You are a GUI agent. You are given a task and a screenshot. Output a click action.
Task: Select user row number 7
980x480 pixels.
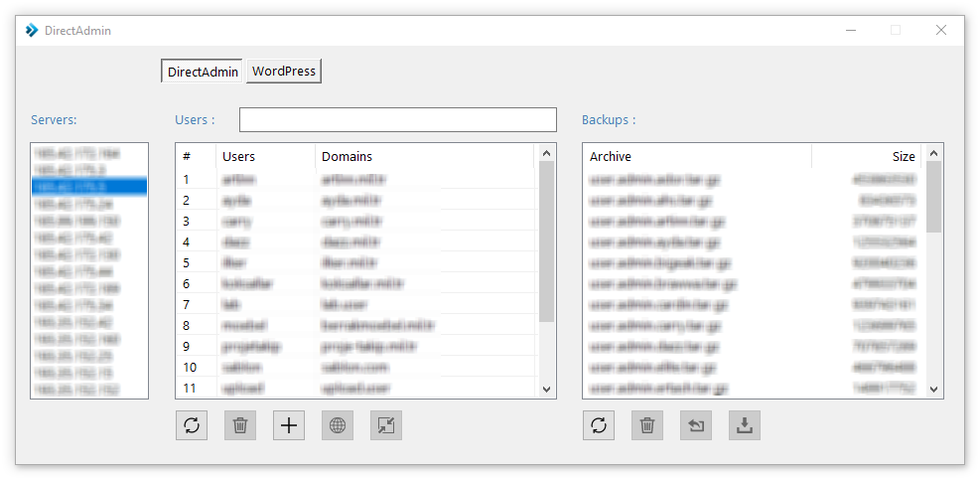click(355, 304)
